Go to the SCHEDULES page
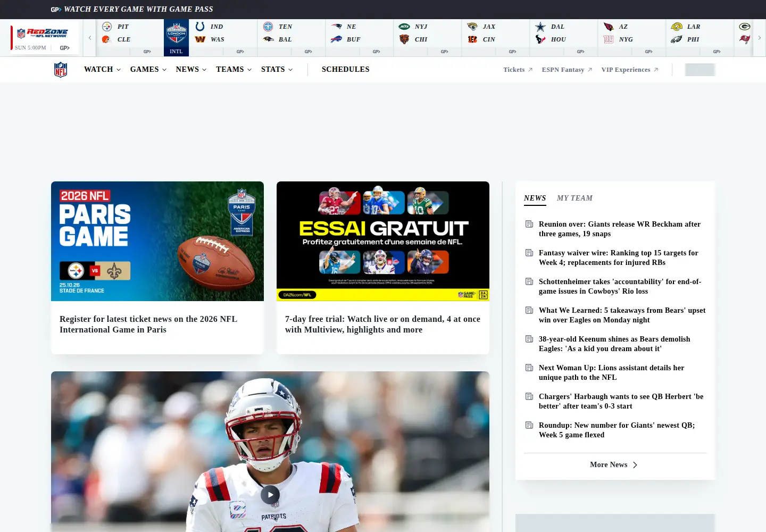Image resolution: width=766 pixels, height=532 pixels. coord(346,70)
